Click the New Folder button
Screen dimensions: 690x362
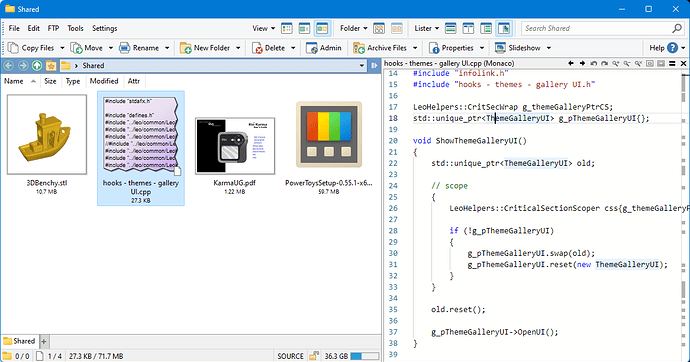tap(205, 48)
